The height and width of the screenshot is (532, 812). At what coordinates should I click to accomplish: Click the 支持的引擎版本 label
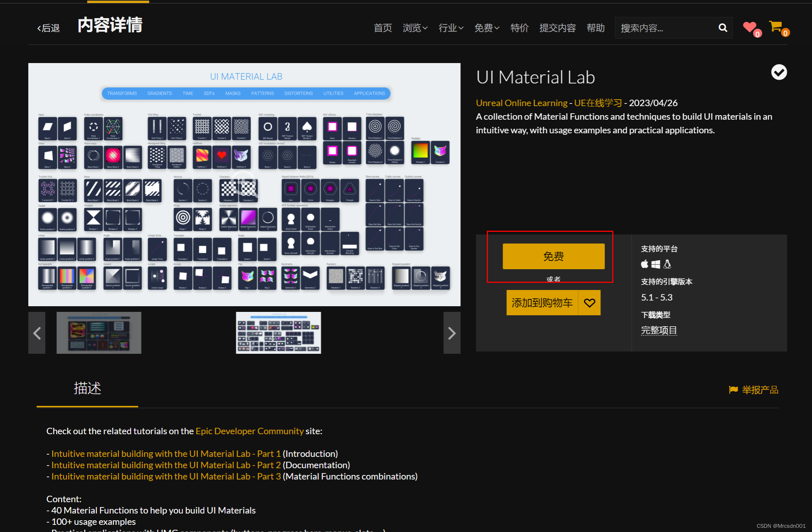tap(667, 282)
